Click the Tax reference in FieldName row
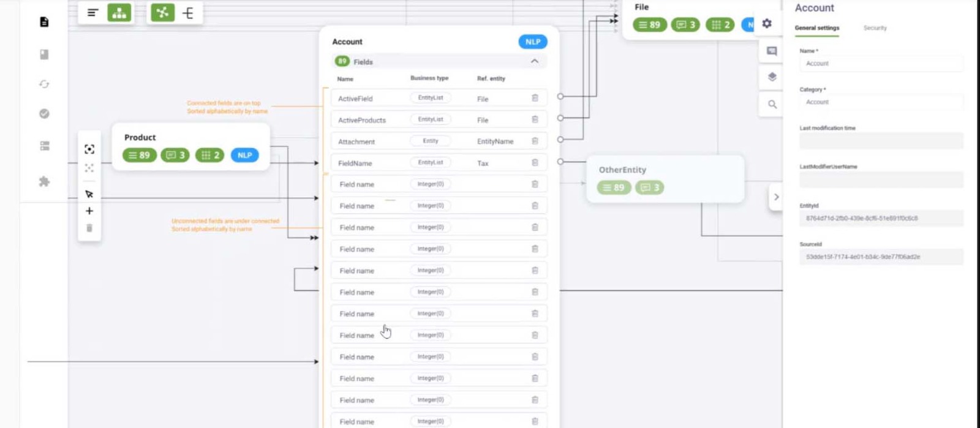 [483, 163]
